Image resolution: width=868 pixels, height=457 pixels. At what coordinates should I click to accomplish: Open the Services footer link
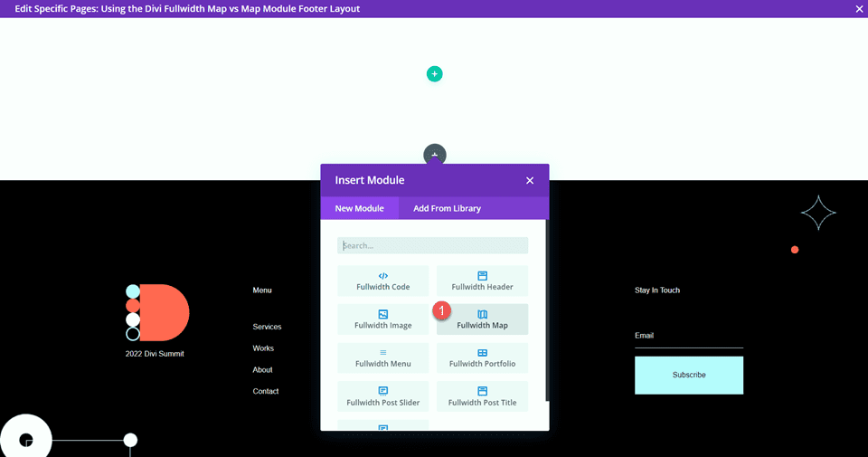(267, 327)
